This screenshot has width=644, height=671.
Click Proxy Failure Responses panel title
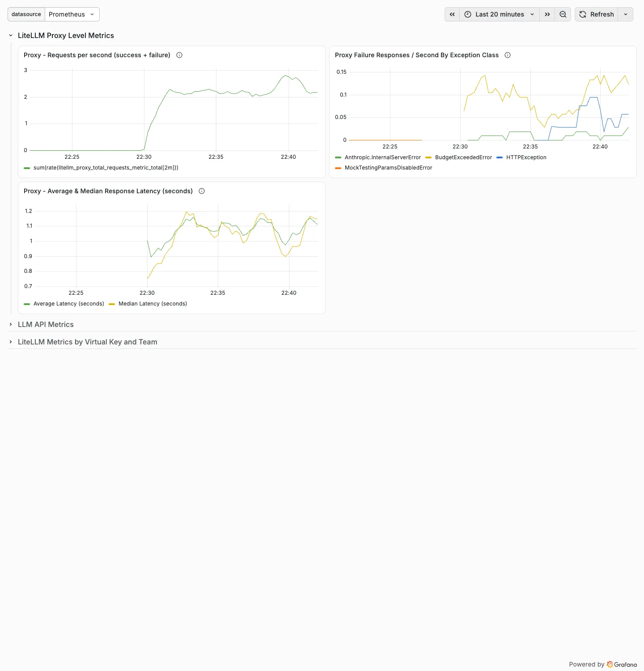click(x=417, y=55)
